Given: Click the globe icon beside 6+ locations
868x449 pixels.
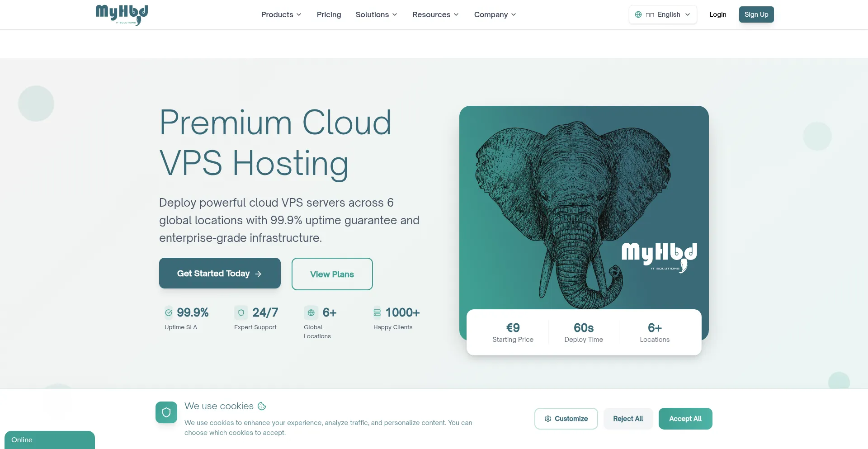Looking at the screenshot, I should [311, 312].
